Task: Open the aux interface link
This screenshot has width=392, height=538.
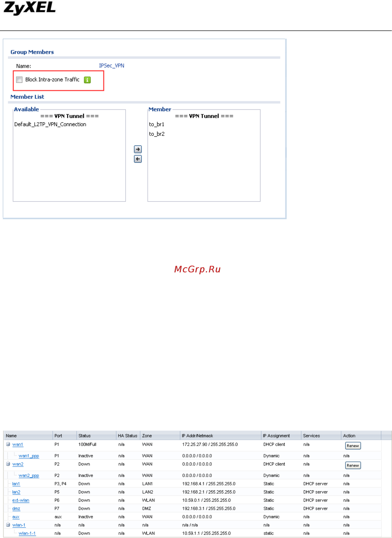Action: (16, 517)
